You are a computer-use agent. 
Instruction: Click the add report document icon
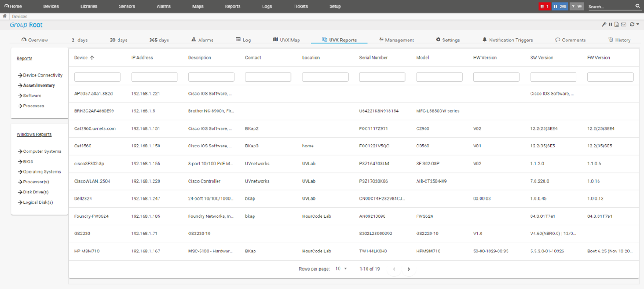click(617, 24)
